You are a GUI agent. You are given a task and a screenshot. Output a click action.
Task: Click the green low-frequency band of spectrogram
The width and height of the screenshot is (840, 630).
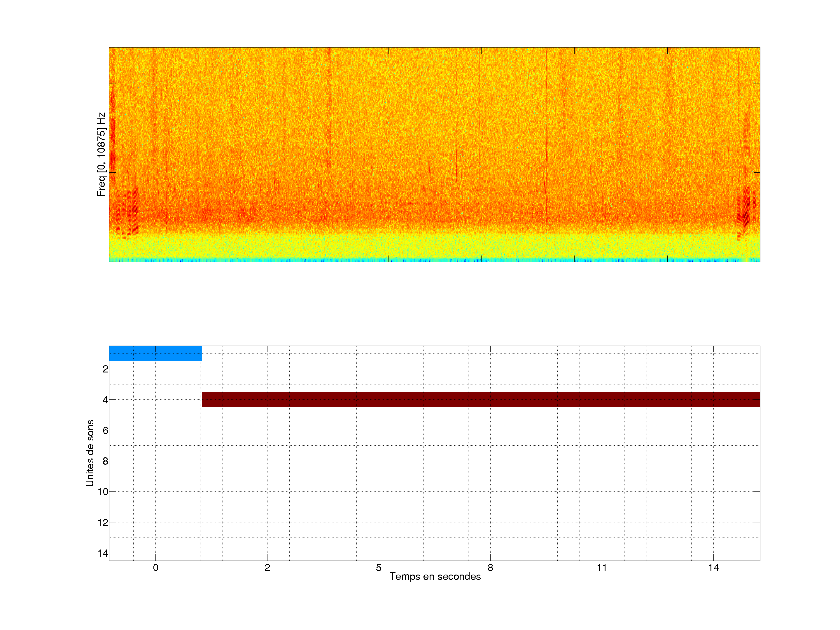point(434,246)
